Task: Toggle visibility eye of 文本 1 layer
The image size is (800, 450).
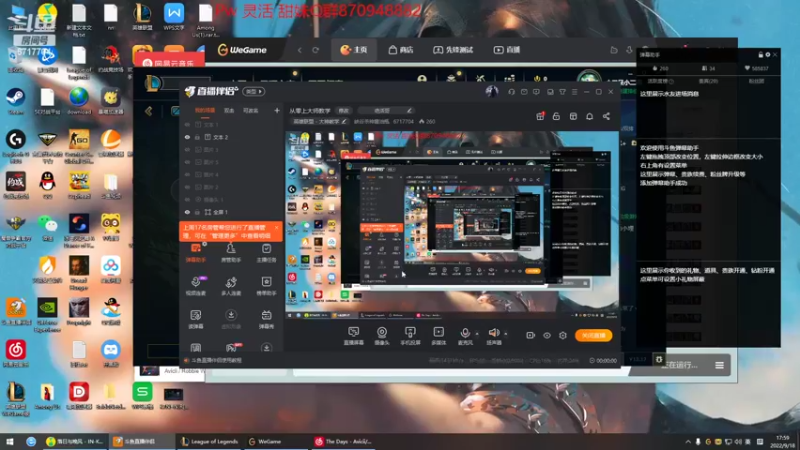Action: (187, 124)
